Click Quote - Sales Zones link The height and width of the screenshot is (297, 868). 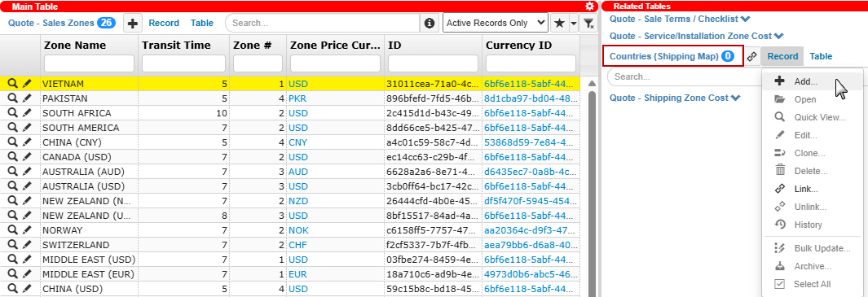(51, 24)
